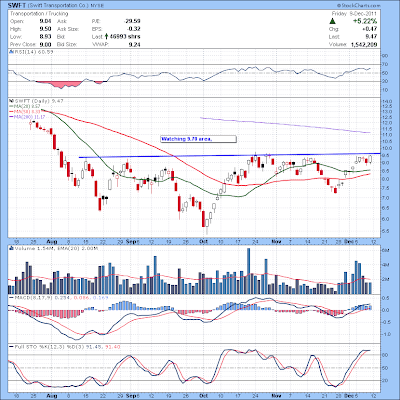Click the VWAP value 9.24
The width and height of the screenshot is (400, 400).
[135, 44]
